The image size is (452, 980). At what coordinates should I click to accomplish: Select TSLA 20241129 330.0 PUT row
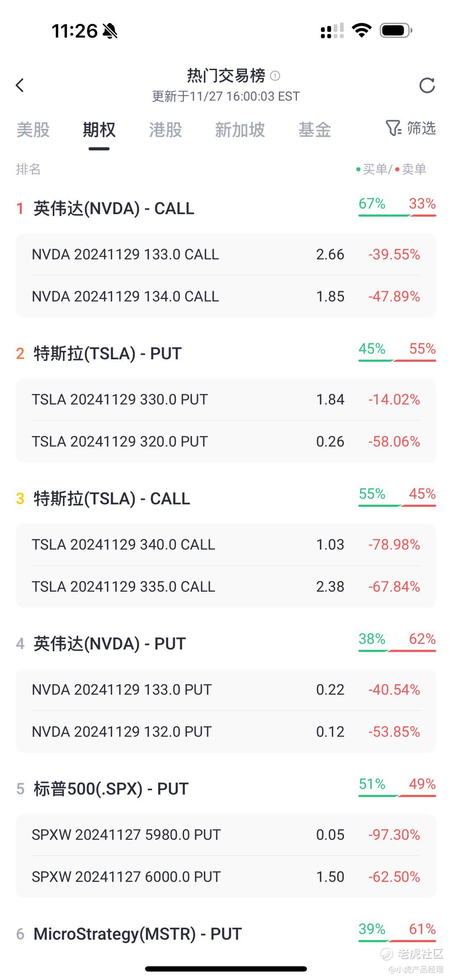[x=226, y=400]
